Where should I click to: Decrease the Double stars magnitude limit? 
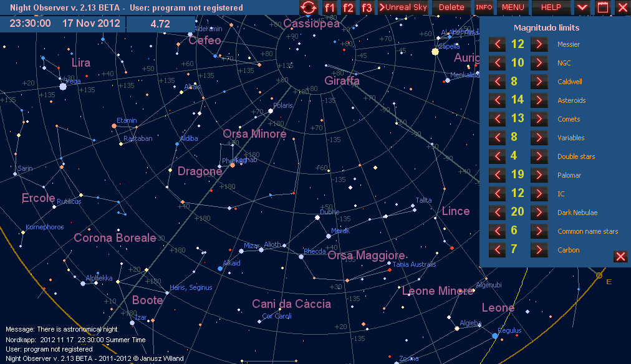pyautogui.click(x=498, y=156)
